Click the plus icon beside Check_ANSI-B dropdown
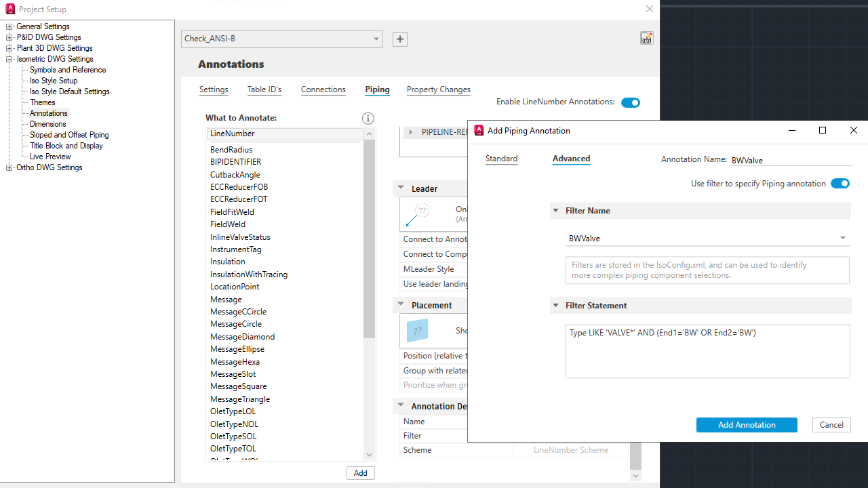The width and height of the screenshot is (868, 488). pos(400,39)
